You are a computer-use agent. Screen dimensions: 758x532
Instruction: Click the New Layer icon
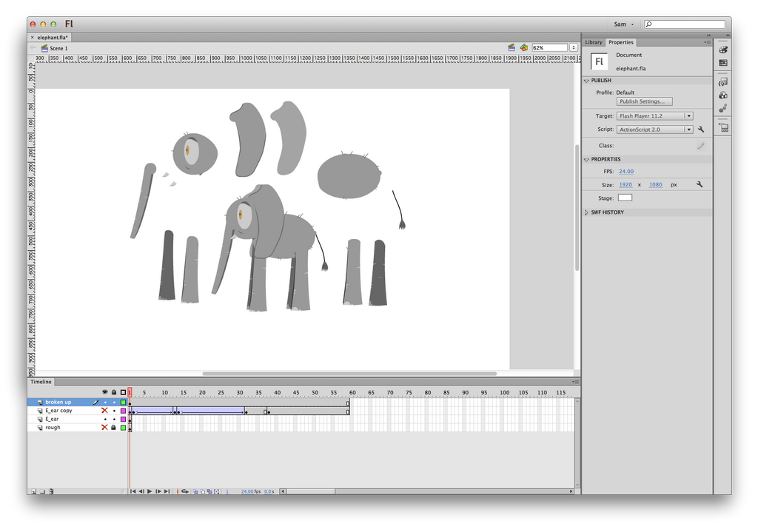click(33, 491)
